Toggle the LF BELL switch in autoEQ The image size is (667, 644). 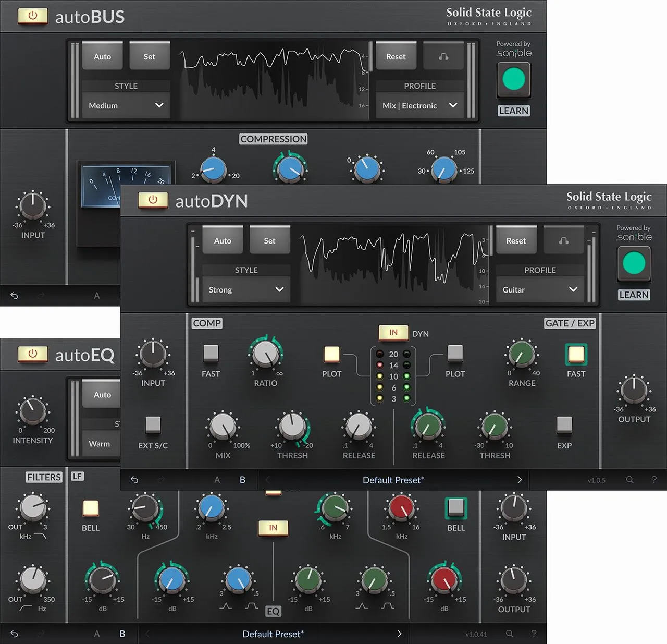(91, 508)
